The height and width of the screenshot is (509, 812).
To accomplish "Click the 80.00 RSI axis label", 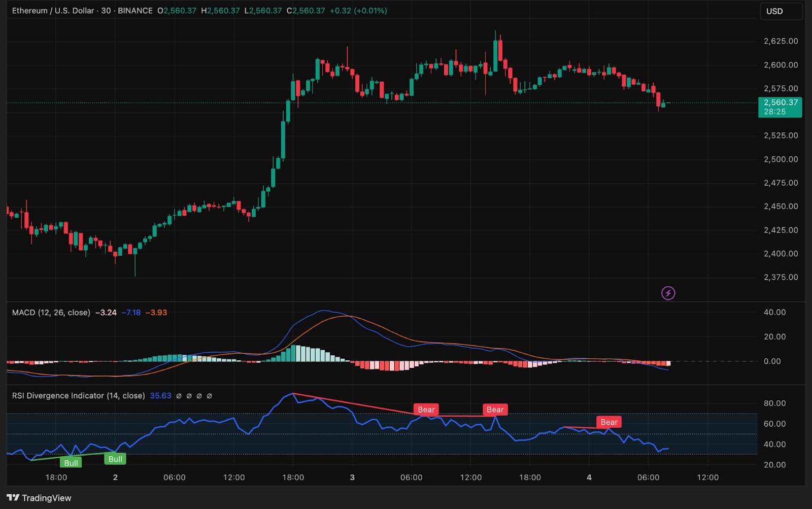I will click(774, 403).
